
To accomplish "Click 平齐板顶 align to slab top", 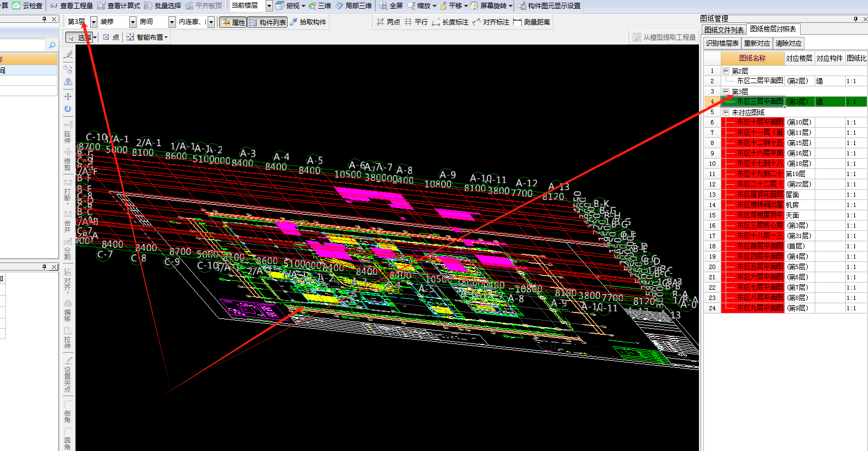I will point(204,5).
